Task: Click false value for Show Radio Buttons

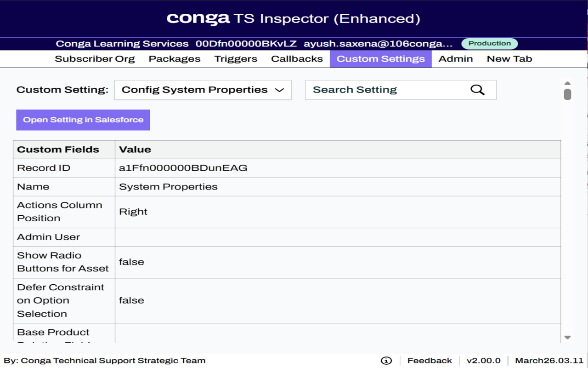Action: click(131, 262)
